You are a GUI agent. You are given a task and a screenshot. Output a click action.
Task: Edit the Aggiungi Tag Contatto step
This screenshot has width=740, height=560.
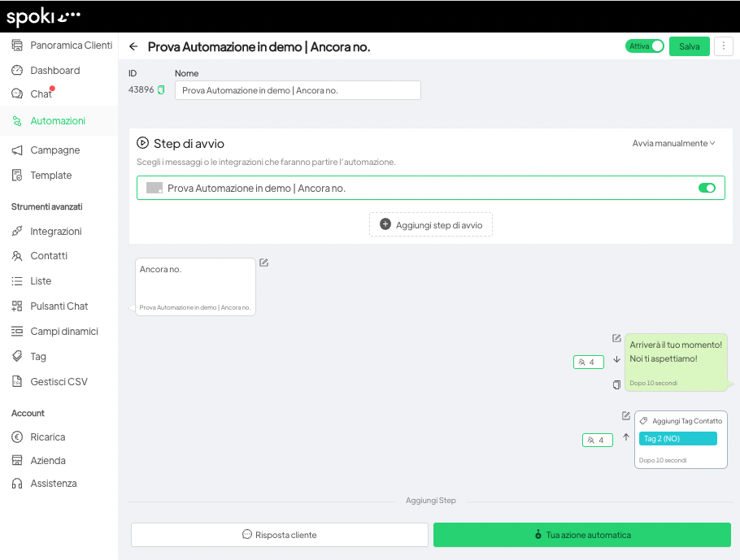coord(626,416)
